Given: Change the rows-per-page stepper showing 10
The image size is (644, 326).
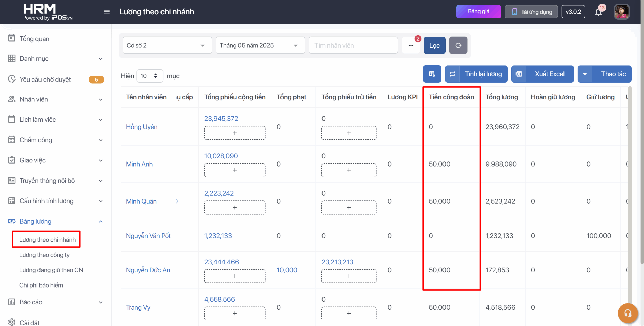Looking at the screenshot, I should [x=150, y=76].
